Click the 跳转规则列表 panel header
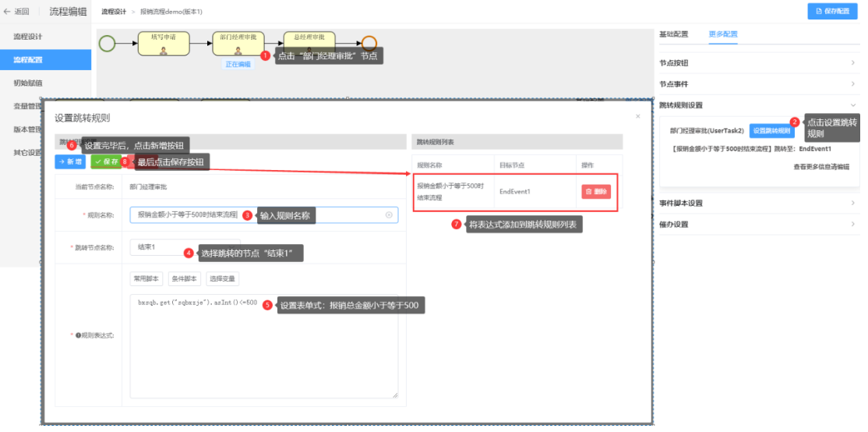The width and height of the screenshot is (868, 432). [x=517, y=142]
